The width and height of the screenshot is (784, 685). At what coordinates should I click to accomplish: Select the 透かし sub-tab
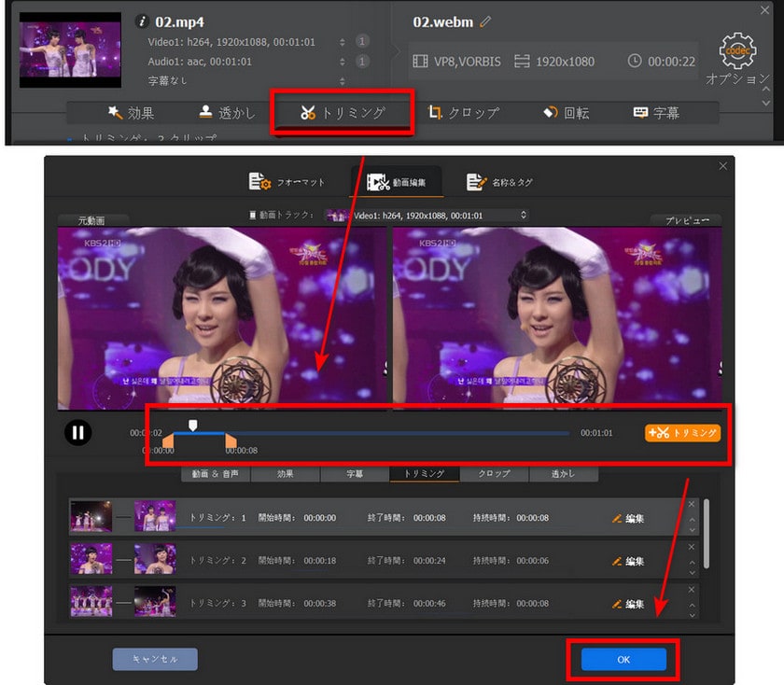tap(564, 474)
